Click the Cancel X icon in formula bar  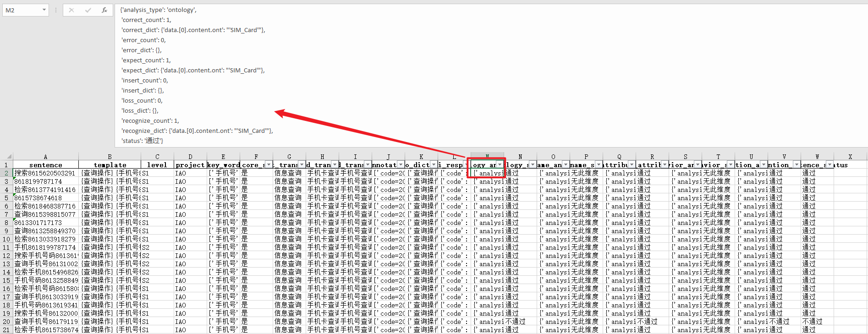[71, 10]
